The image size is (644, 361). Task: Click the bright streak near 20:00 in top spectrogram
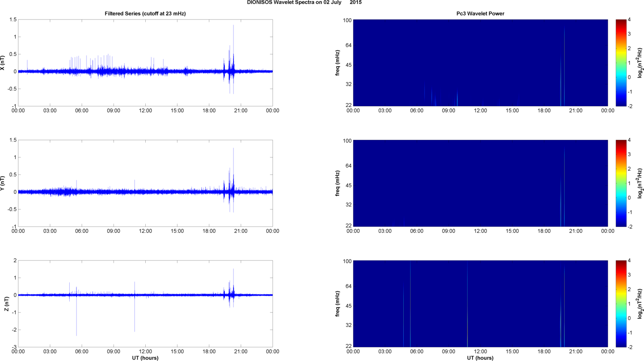point(564,66)
